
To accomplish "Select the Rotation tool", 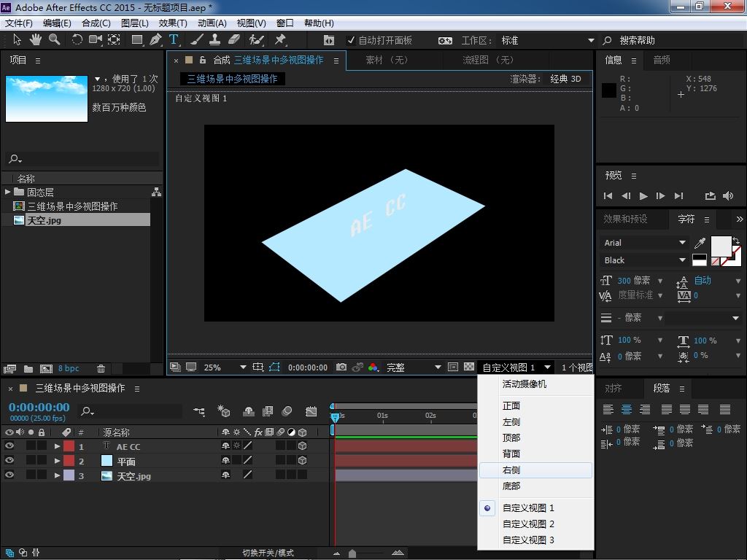I will point(77,40).
